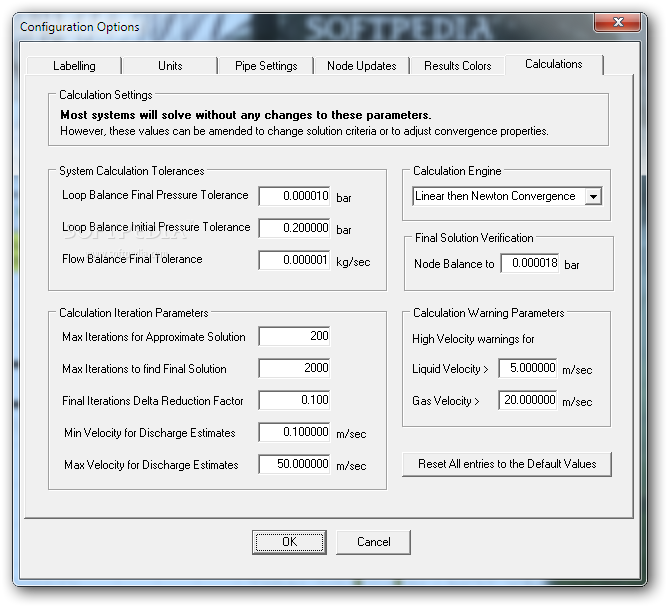
Task: Click the Flow Balance Final Tolerance field
Action: click(x=294, y=260)
